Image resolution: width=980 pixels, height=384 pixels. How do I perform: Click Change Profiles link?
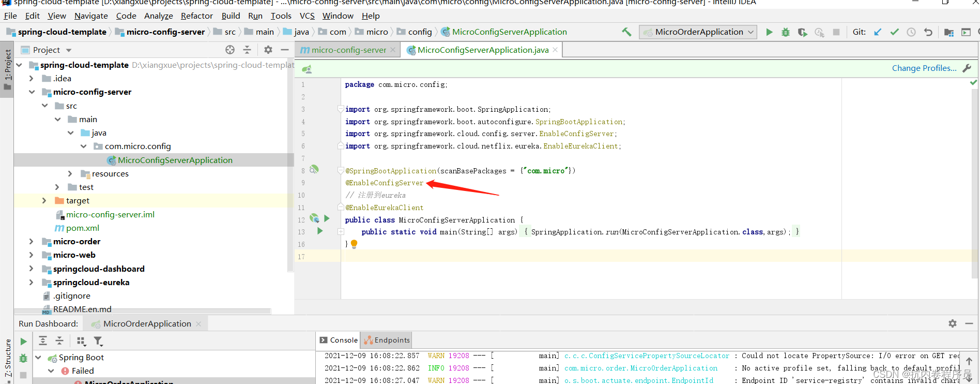924,68
